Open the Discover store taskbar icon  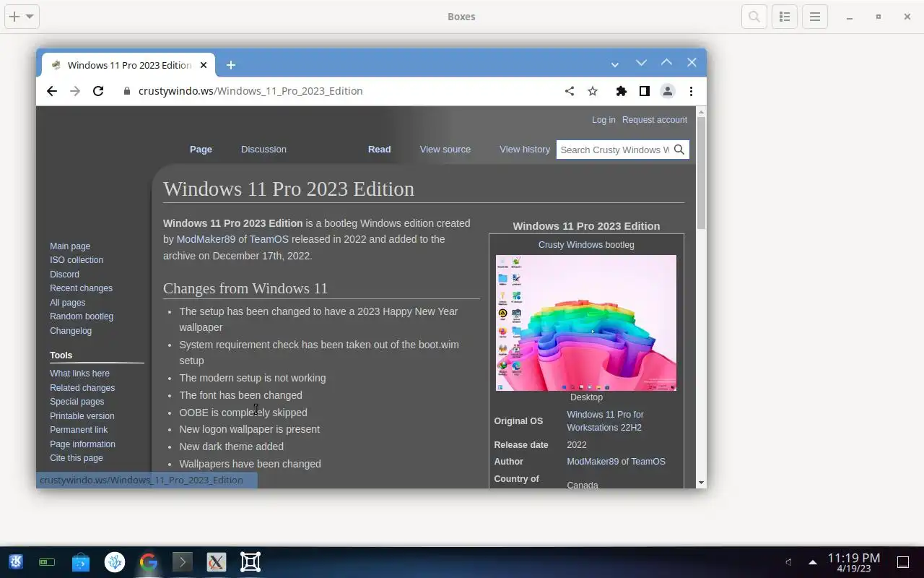pyautogui.click(x=81, y=562)
